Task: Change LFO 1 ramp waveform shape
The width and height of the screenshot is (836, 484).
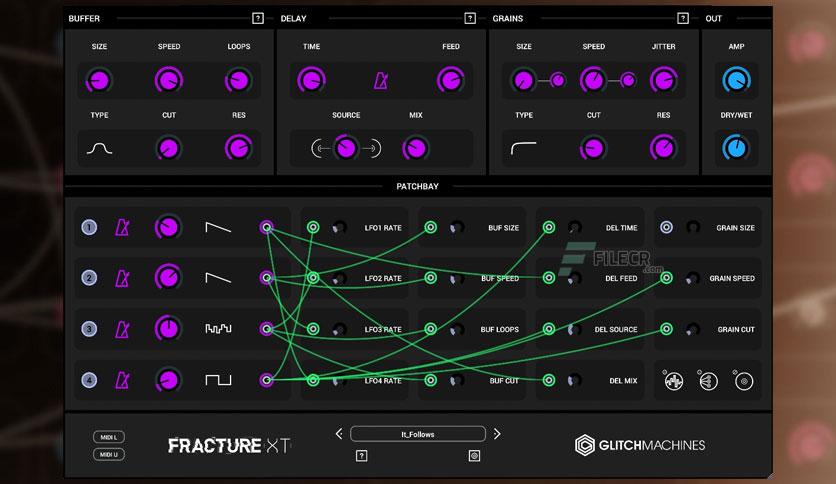Action: pyautogui.click(x=218, y=228)
